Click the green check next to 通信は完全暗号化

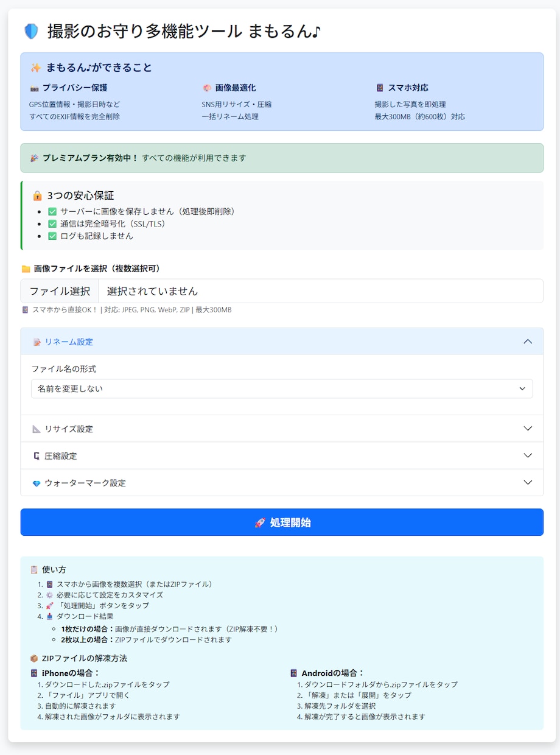point(52,223)
